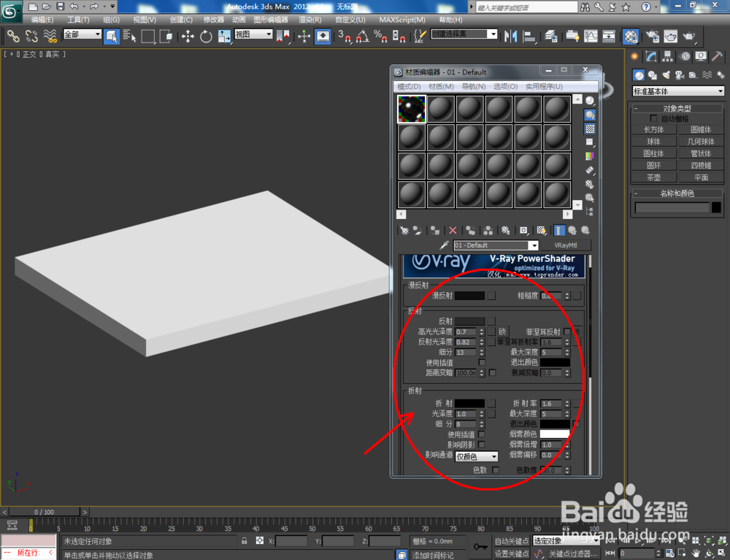The height and width of the screenshot is (560, 730).
Task: Click the Bind to Space Warp icon
Action: (x=50, y=37)
